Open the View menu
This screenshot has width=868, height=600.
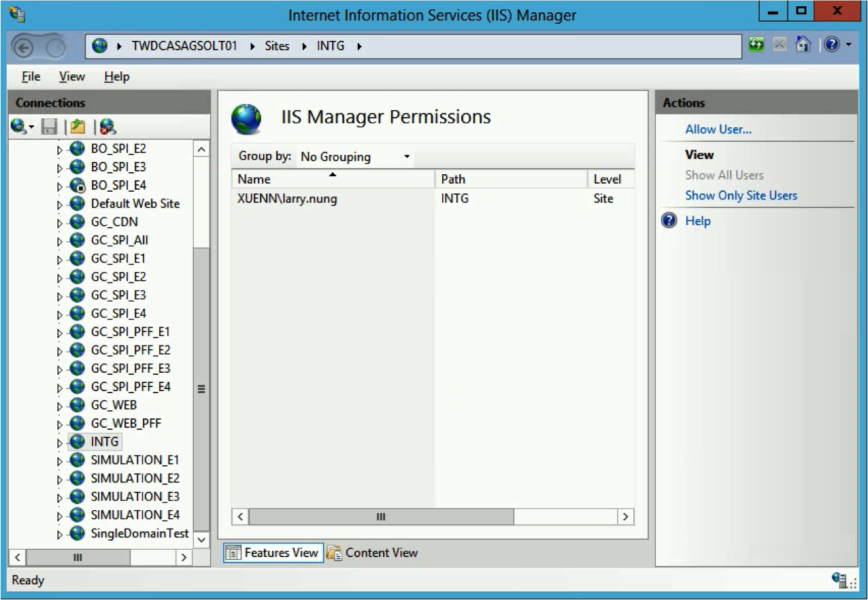click(72, 77)
